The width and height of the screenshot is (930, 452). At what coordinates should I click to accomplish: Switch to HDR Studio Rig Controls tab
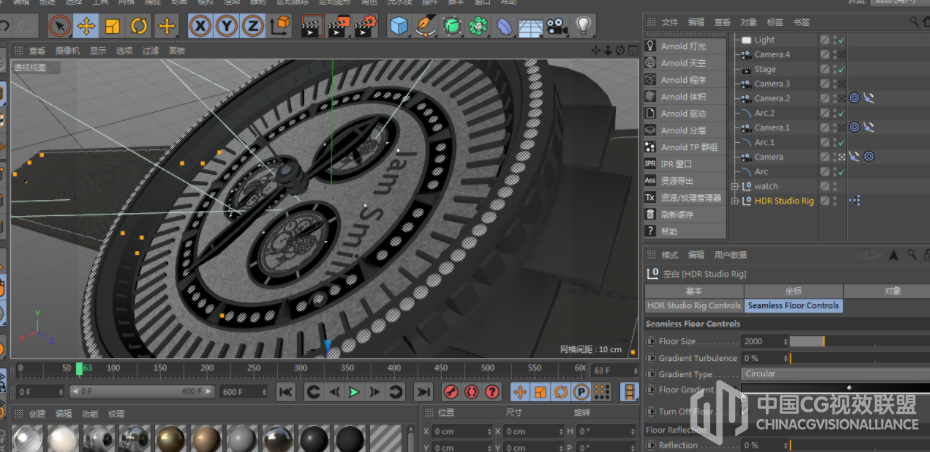694,305
